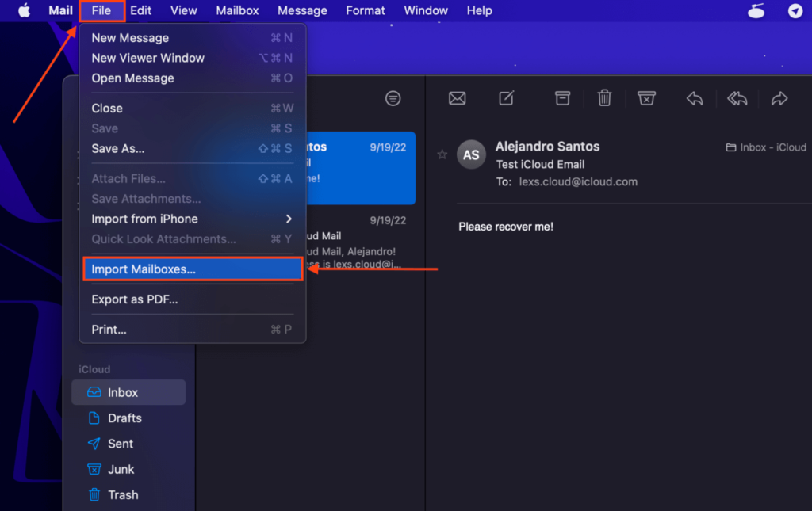Viewport: 812px width, 511px height.
Task: Mark the selected message as Junk
Action: [x=646, y=98]
